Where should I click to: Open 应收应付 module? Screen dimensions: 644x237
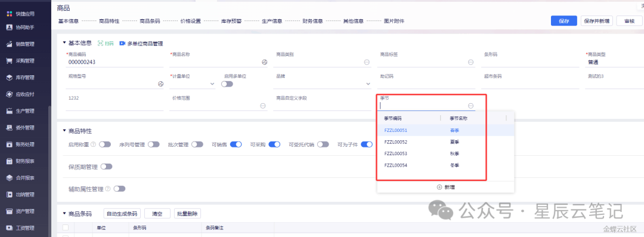pos(20,94)
